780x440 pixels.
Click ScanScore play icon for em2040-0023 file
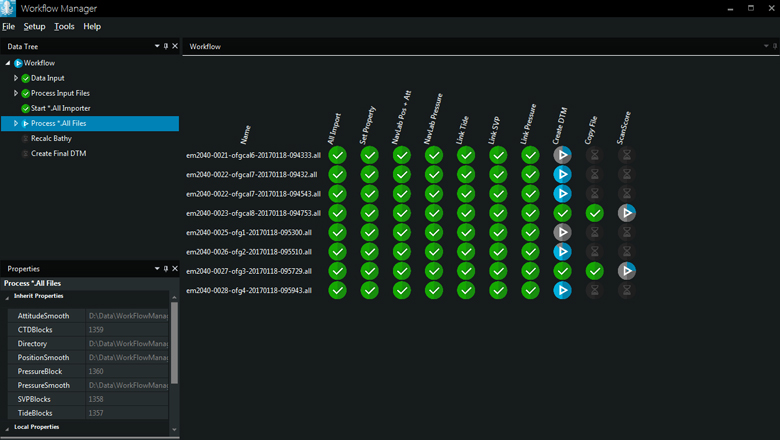coord(626,213)
